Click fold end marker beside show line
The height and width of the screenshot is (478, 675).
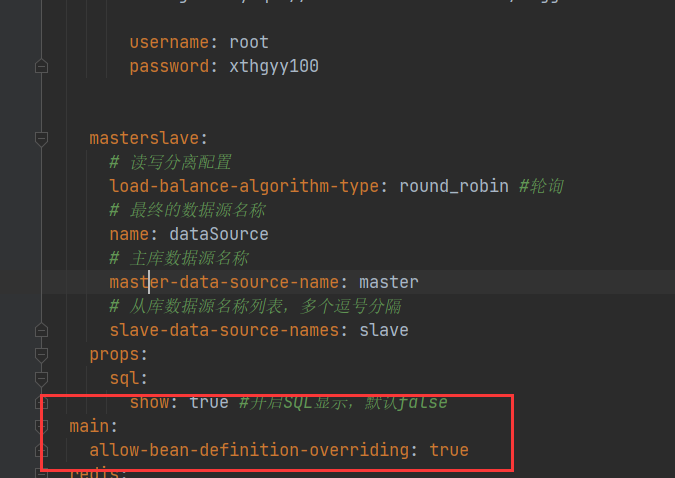coord(41,402)
